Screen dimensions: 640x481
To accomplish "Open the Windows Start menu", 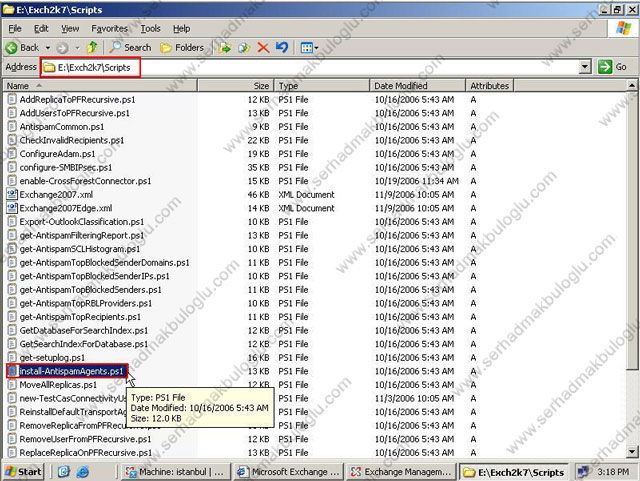I will coord(24,472).
